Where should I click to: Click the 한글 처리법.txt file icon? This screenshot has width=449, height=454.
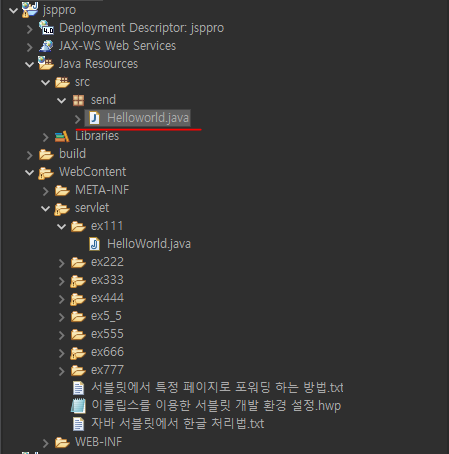[x=78, y=424]
